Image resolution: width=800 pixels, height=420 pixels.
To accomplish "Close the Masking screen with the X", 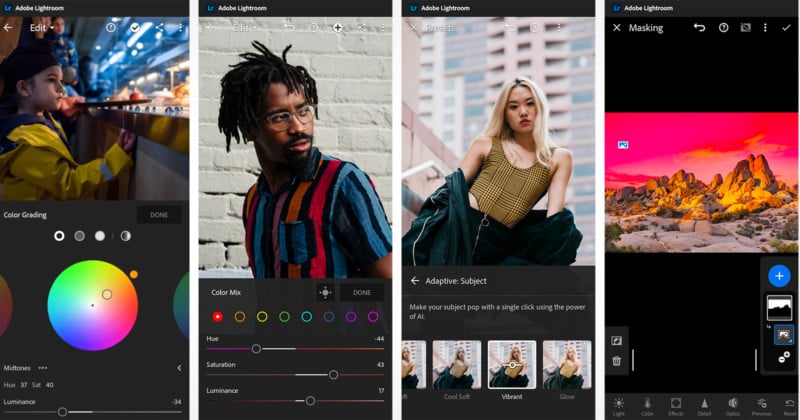I will click(616, 28).
